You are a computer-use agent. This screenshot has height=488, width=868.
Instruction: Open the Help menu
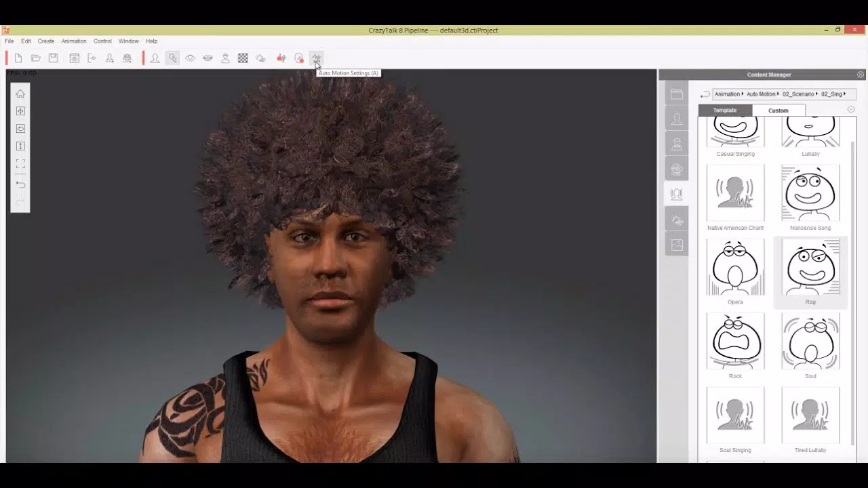pos(152,41)
